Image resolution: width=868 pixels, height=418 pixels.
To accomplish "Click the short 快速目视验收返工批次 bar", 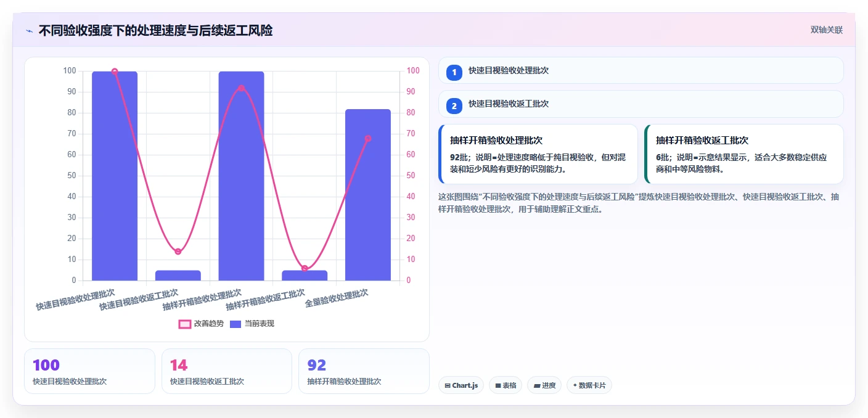I will tap(178, 276).
